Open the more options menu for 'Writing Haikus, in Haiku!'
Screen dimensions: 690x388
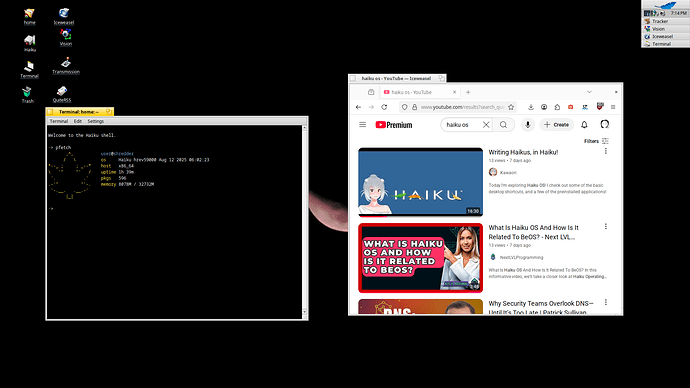coord(606,151)
